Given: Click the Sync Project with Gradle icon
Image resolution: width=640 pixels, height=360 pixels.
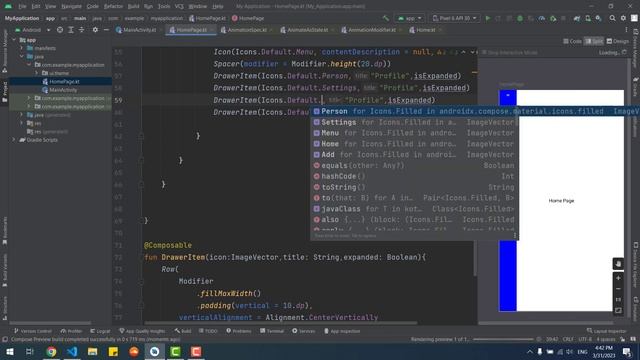Looking at the screenshot, I should click(x=577, y=18).
